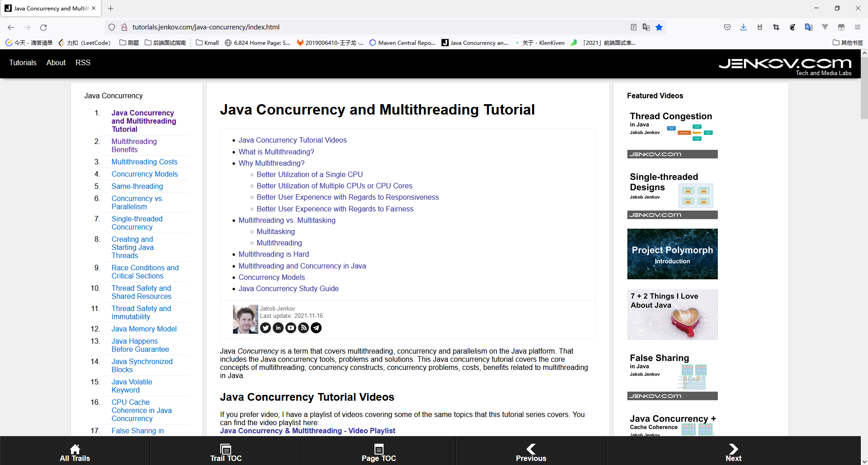The image size is (868, 465).
Task: Toggle reader view in the address bar
Action: [x=633, y=27]
